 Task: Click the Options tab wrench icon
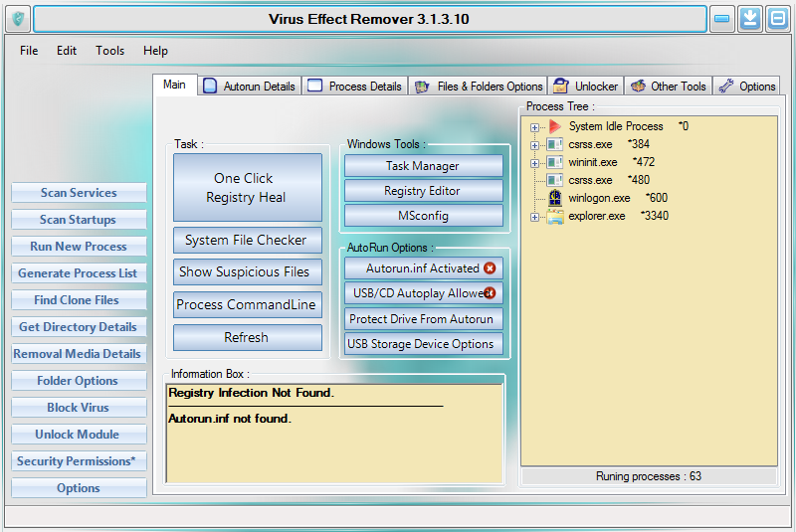pos(726,86)
